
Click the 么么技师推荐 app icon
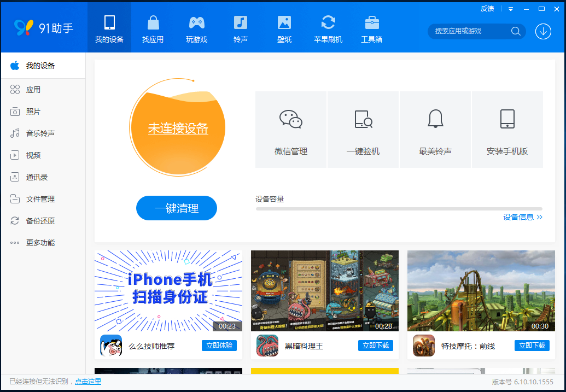pyautogui.click(x=111, y=346)
